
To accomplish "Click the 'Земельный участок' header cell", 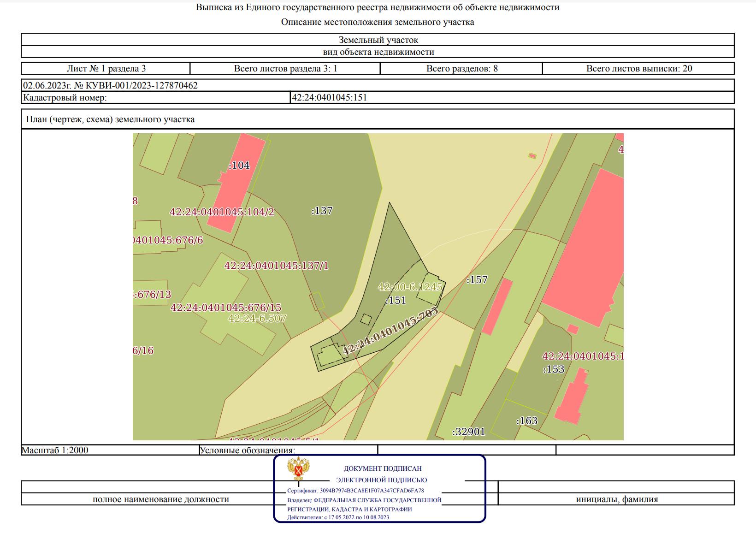I will point(378,40).
